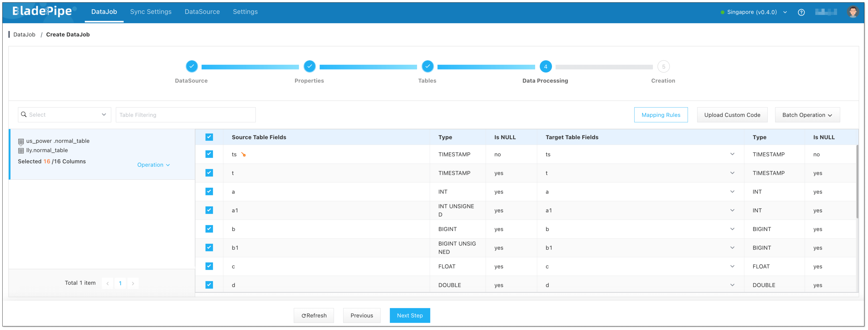Toggle the select-all header checkbox
Viewport: 868px width, 330px height.
tap(209, 137)
